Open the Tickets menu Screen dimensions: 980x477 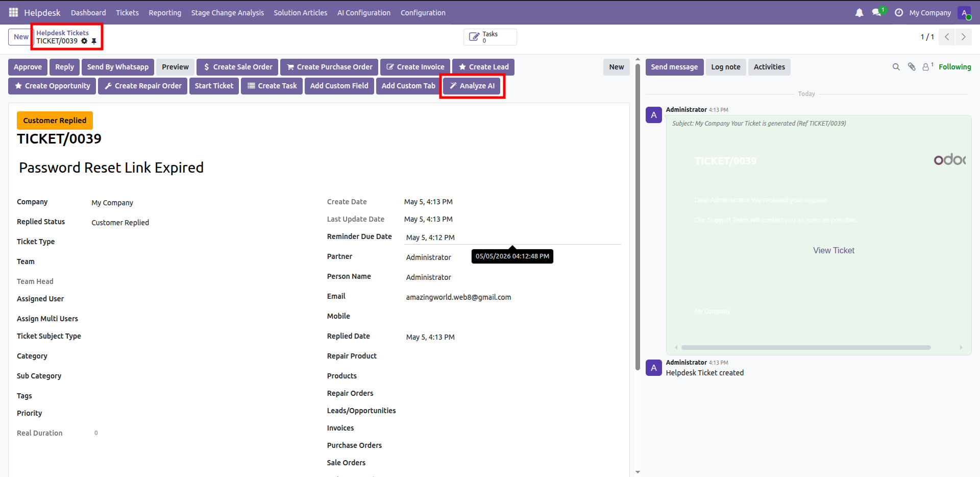click(x=127, y=12)
